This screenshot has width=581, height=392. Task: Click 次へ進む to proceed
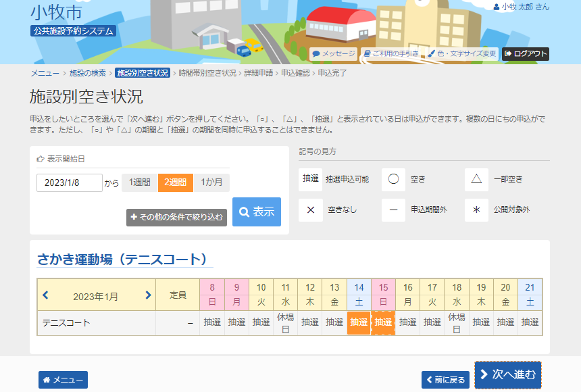tap(508, 374)
